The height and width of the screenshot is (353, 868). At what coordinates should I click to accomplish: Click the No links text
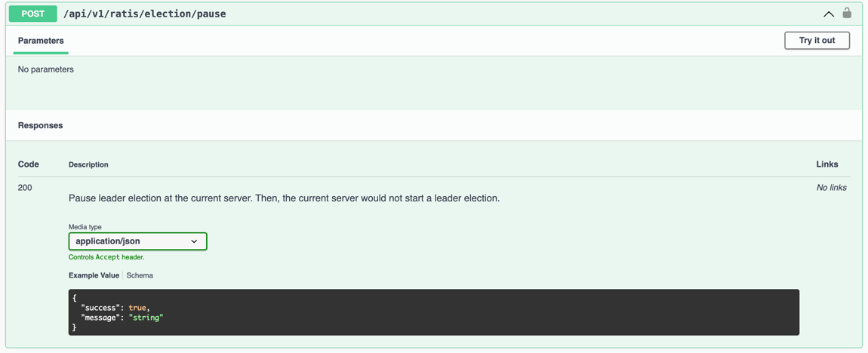(x=831, y=188)
